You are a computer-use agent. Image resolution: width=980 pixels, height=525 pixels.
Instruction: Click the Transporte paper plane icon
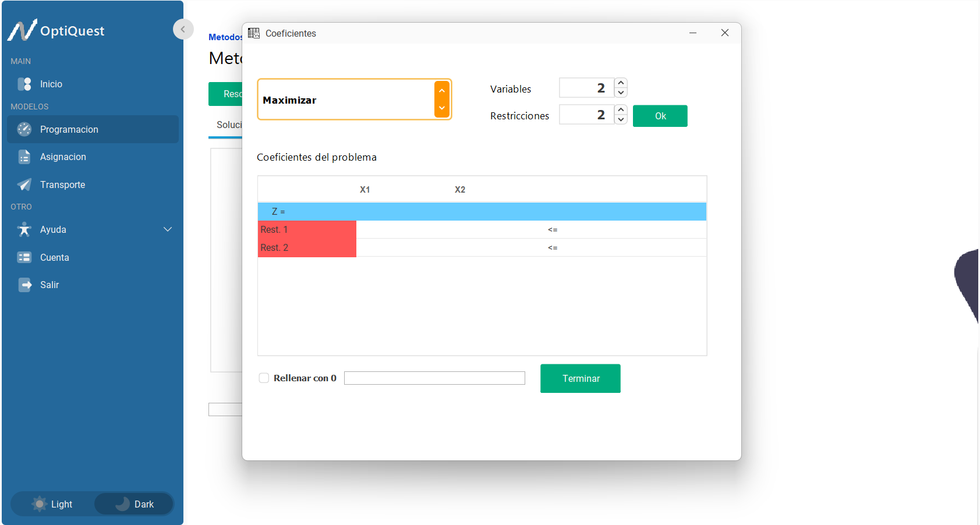pos(24,185)
